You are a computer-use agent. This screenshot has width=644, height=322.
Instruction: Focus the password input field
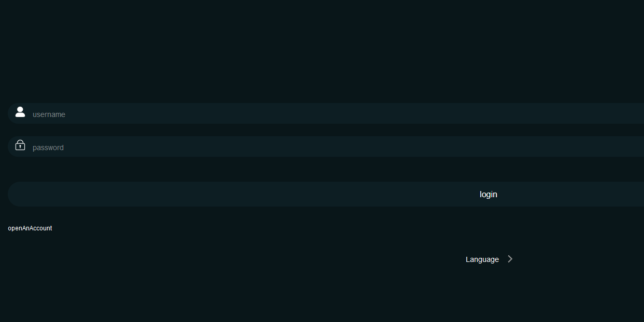click(x=326, y=147)
